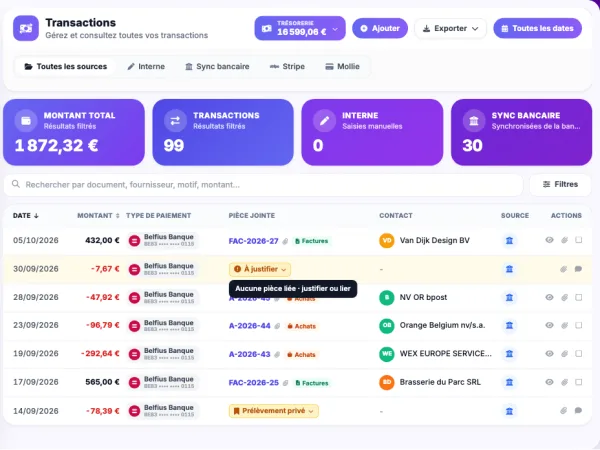Click bank source icon on 23/09/2026 row
The image size is (600, 450).
[509, 326]
